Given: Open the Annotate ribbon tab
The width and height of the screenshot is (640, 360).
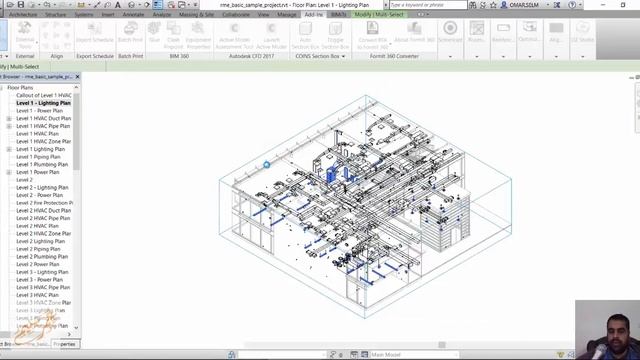Looking at the screenshot, I should (x=133, y=14).
